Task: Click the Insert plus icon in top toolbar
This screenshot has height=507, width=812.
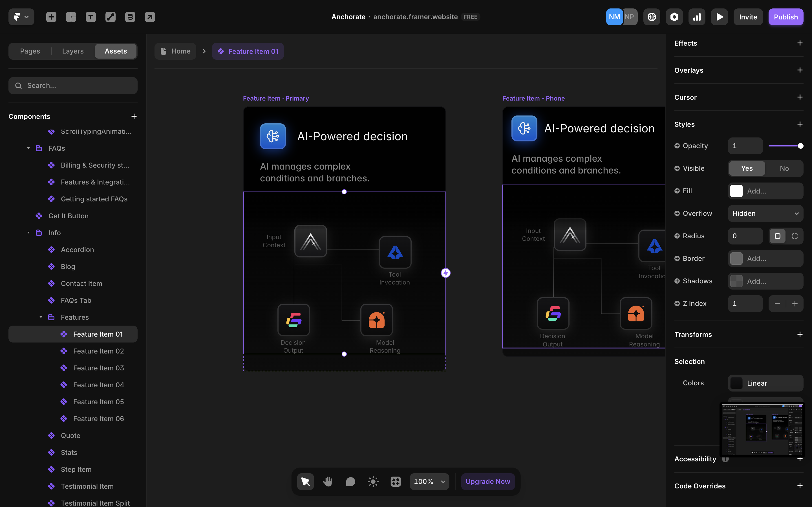Action: pos(51,17)
